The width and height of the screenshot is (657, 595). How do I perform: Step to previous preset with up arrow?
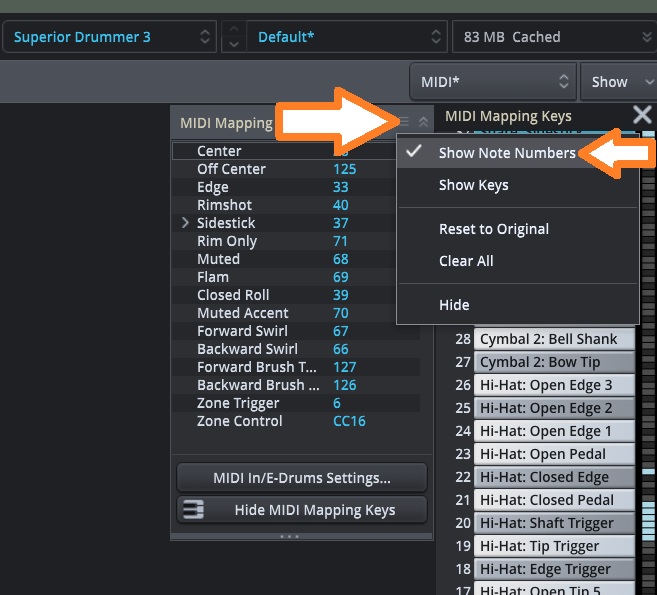tap(234, 29)
